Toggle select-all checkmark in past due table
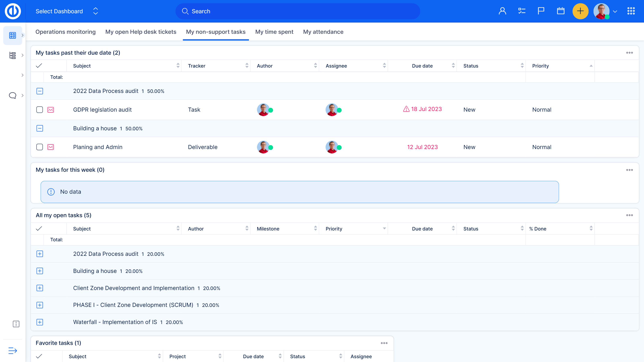 pos(39,66)
